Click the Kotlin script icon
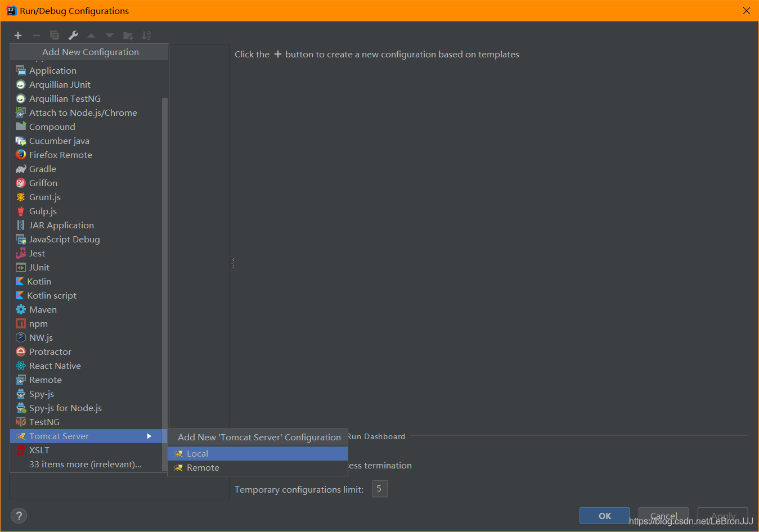The image size is (759, 532). [x=20, y=295]
